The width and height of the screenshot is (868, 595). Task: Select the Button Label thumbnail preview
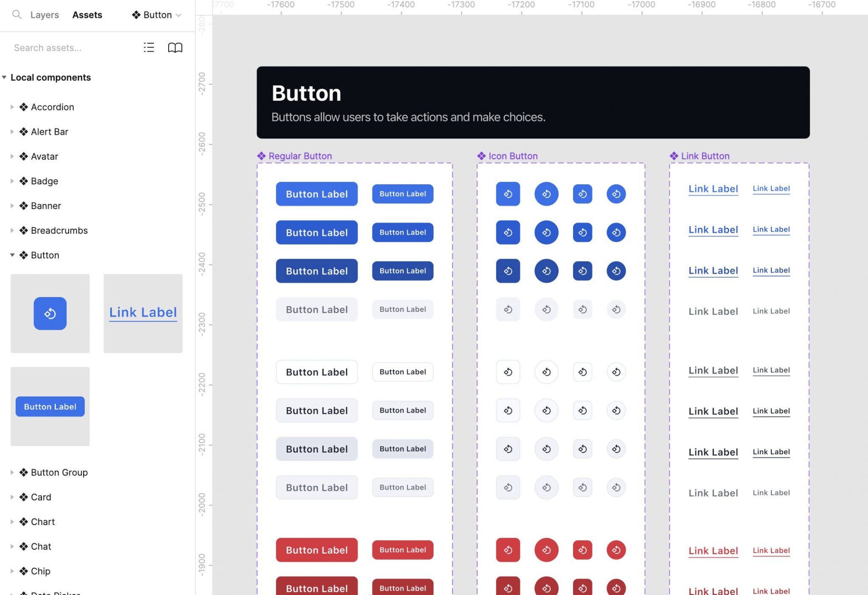(50, 406)
